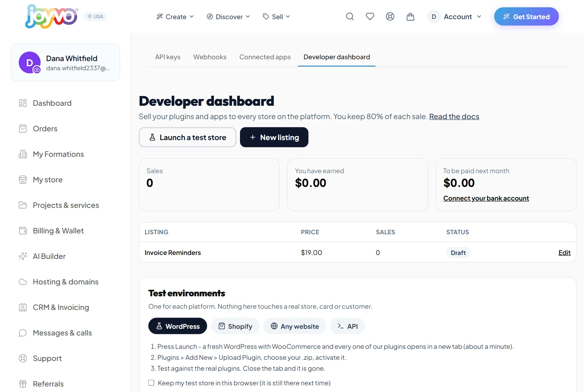Click the STATUS column header

457,232
